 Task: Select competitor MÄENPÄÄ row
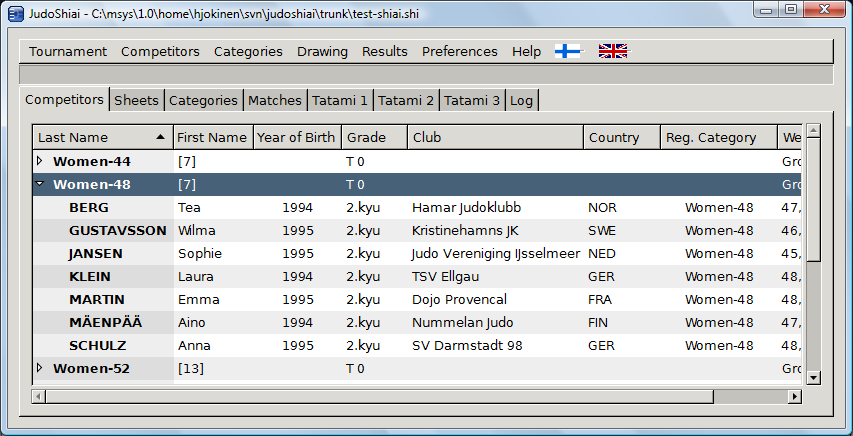(105, 322)
